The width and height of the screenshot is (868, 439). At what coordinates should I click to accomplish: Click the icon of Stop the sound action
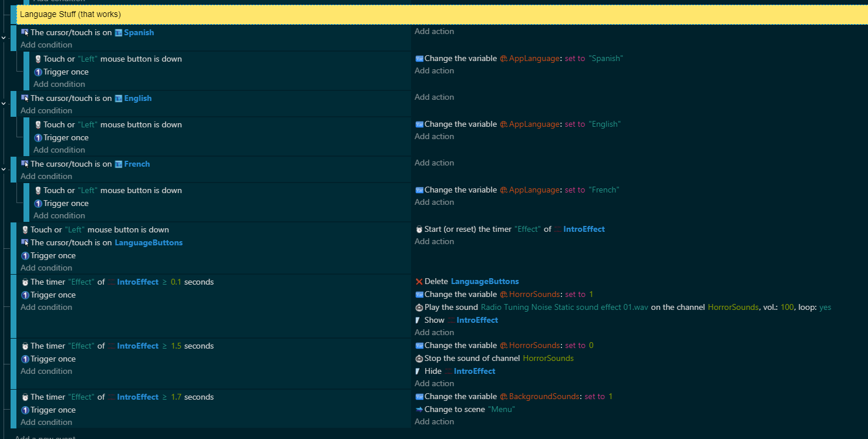[419, 359]
